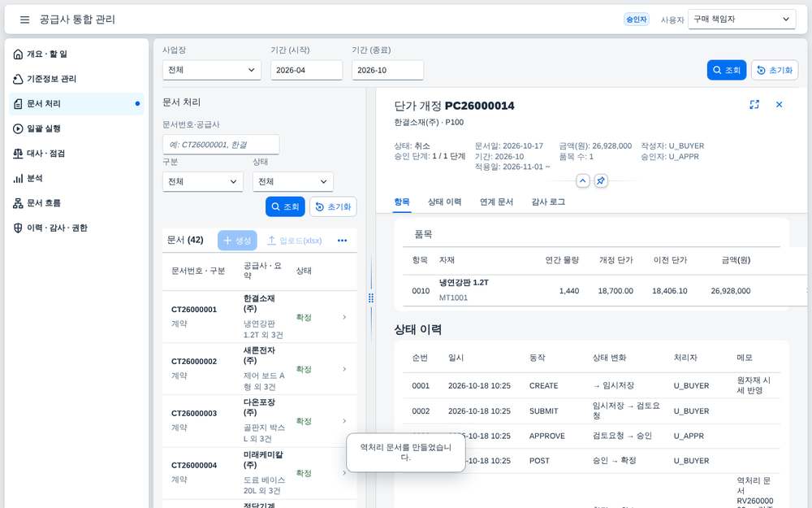Image resolution: width=812 pixels, height=508 pixels.
Task: Click 냉연강판 1.2T material name
Action: [x=464, y=283]
